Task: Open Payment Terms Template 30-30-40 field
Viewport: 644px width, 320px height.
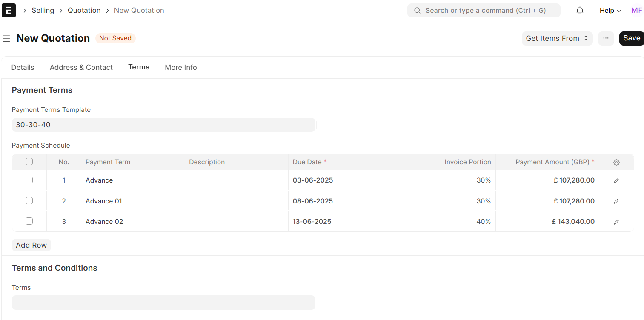Action: (163, 125)
